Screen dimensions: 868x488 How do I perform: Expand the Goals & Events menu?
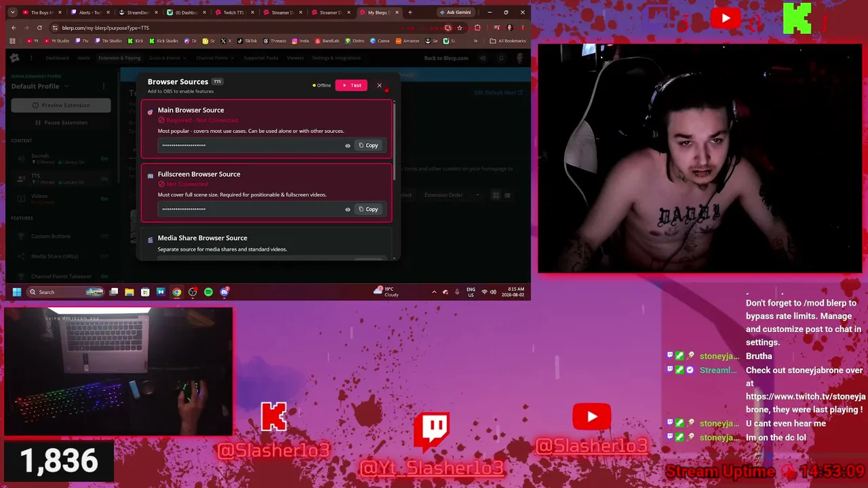pyautogui.click(x=167, y=58)
